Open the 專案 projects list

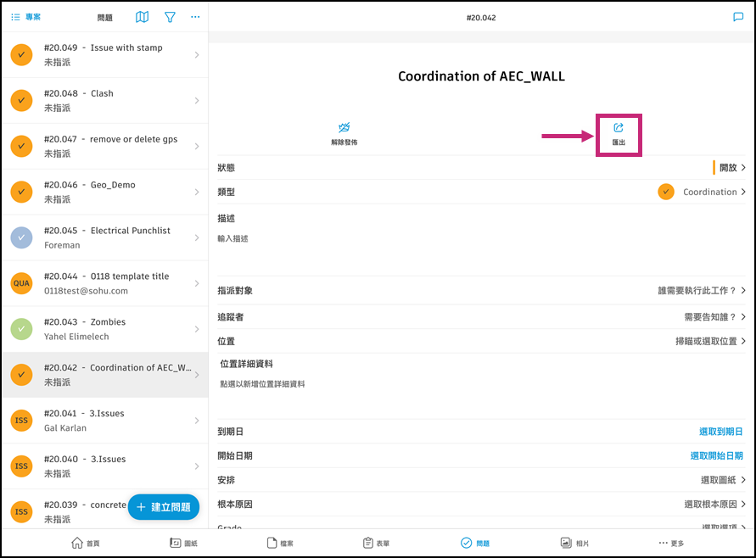click(26, 17)
